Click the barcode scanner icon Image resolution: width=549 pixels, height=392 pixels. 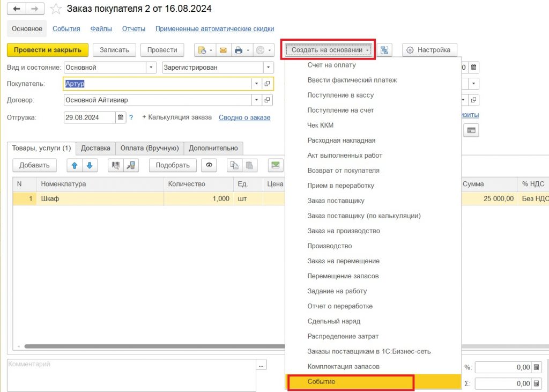[116, 165]
